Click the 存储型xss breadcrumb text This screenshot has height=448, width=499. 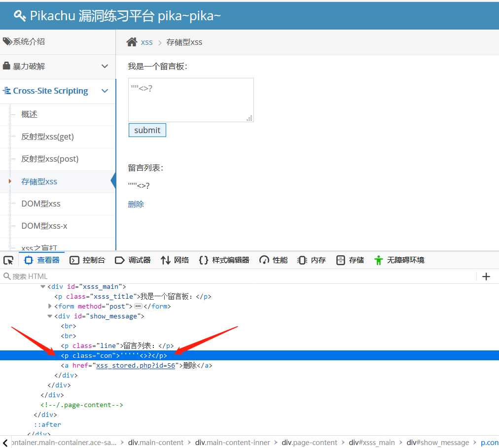point(184,42)
